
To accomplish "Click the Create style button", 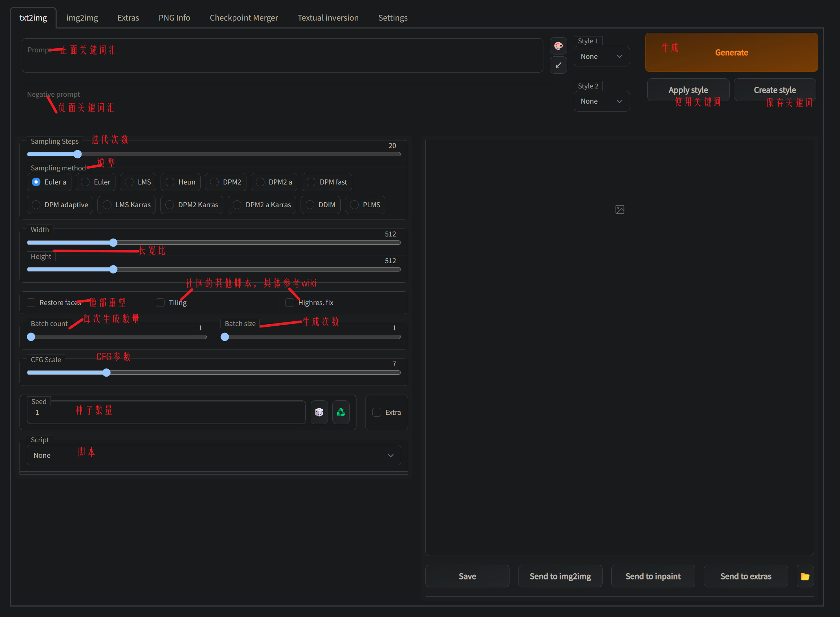I will (775, 90).
